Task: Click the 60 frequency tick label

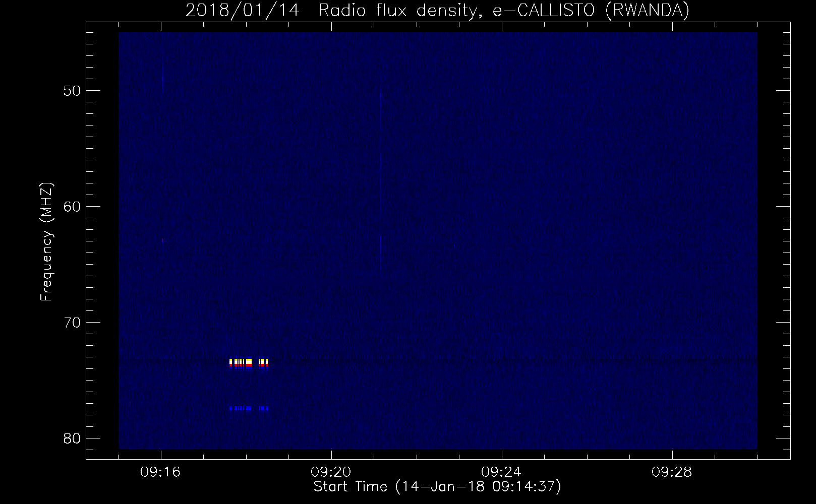Action: (73, 207)
